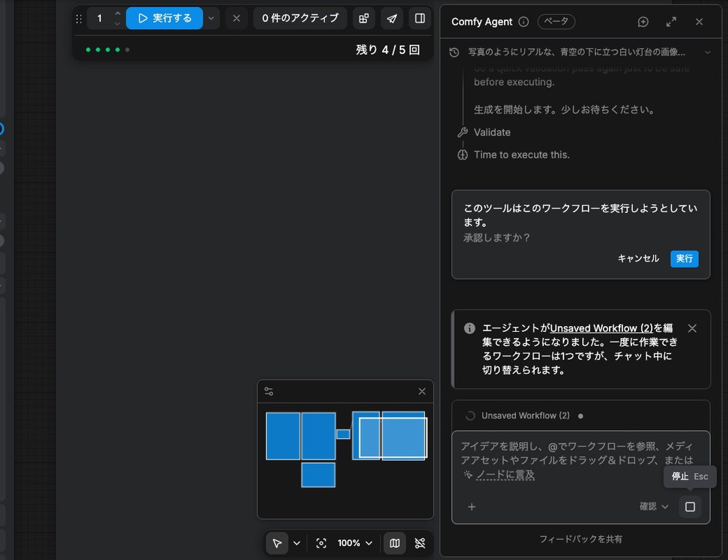Toggle the minimap map icon
The height and width of the screenshot is (560, 728).
(395, 543)
